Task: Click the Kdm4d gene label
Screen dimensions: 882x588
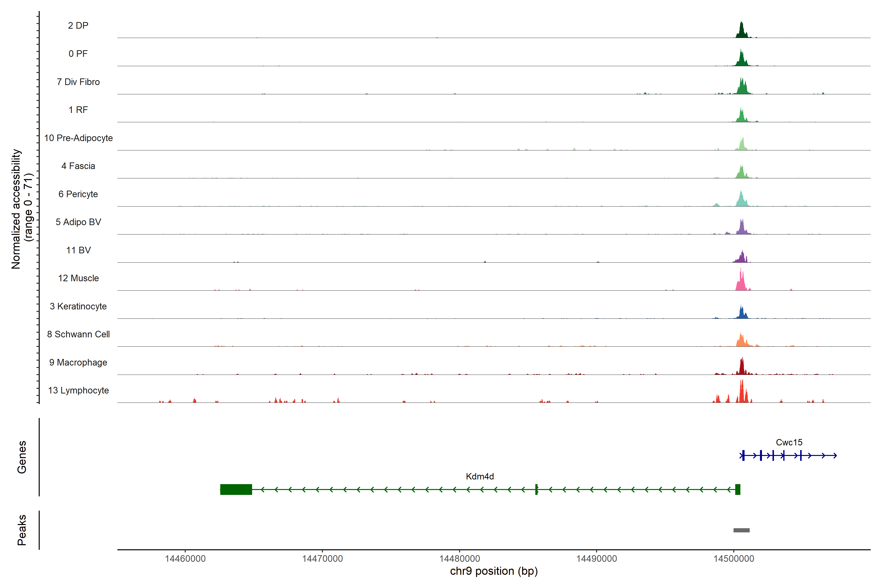Action: tap(480, 477)
